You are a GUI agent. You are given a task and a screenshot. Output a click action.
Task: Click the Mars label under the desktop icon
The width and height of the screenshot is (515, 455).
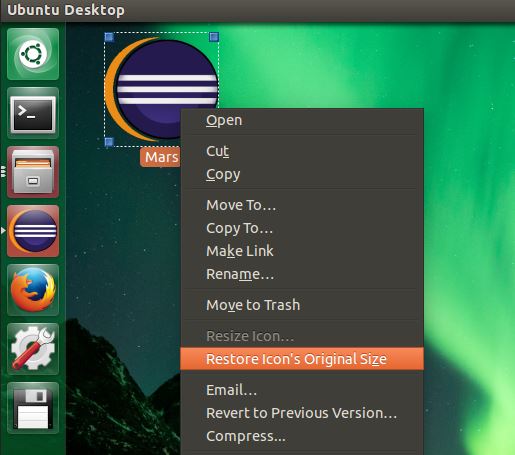161,157
